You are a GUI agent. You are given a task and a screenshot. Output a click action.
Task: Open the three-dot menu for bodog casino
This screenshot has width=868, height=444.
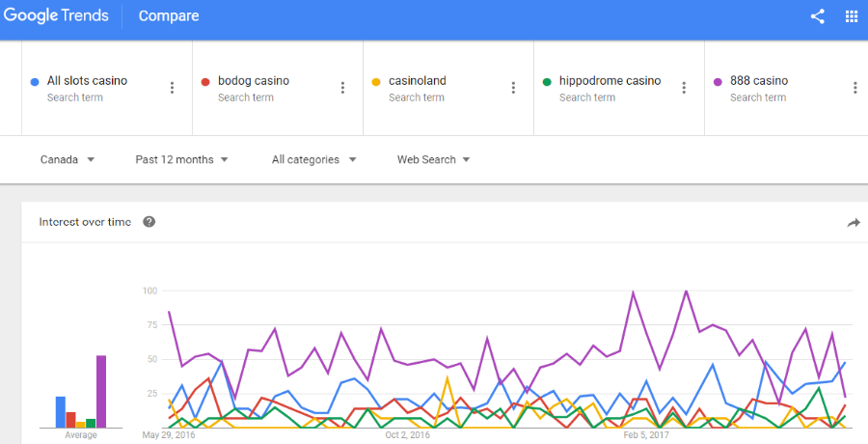(x=342, y=88)
